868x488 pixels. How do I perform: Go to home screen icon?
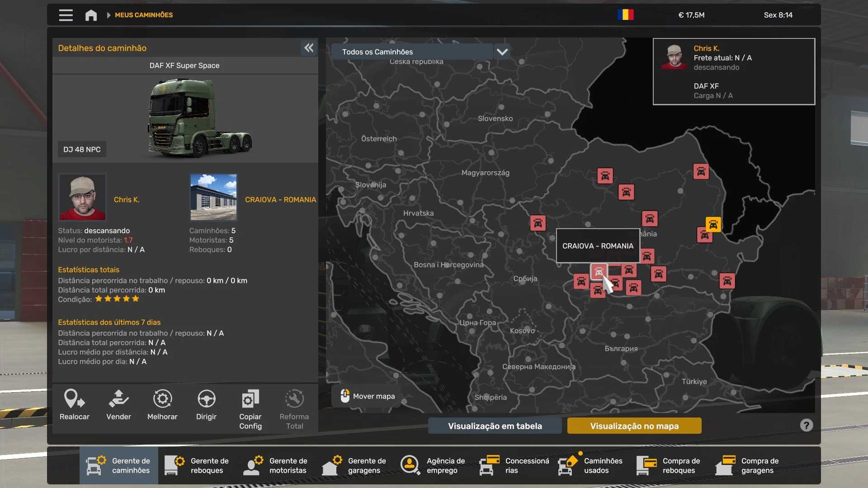click(91, 15)
